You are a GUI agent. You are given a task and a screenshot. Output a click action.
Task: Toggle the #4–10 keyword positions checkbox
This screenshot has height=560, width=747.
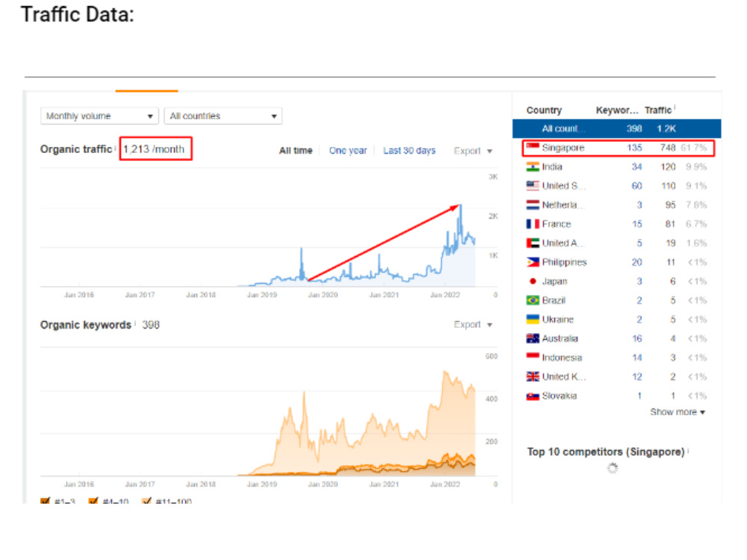pos(93,500)
